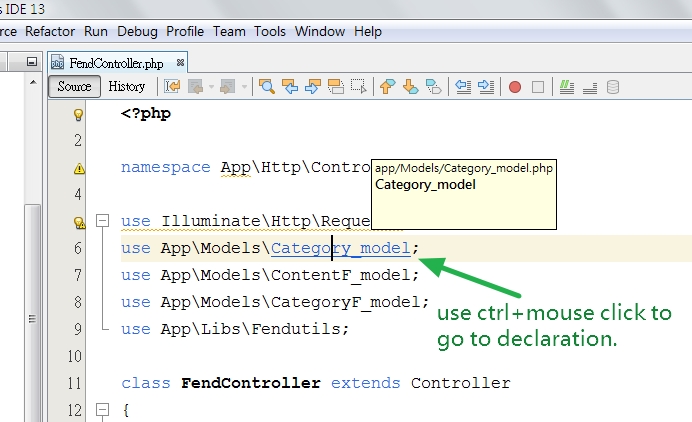
Task: Open the Debug menu
Action: point(137,31)
